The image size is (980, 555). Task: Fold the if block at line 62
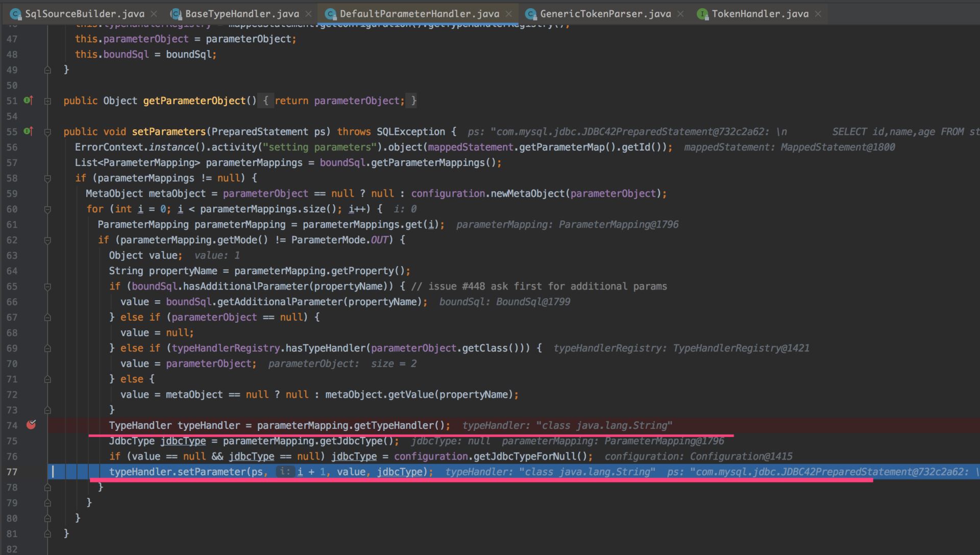pyautogui.click(x=47, y=240)
